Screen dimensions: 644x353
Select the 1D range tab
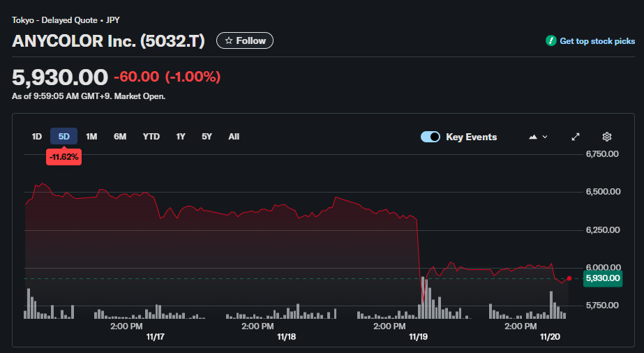[x=37, y=136]
